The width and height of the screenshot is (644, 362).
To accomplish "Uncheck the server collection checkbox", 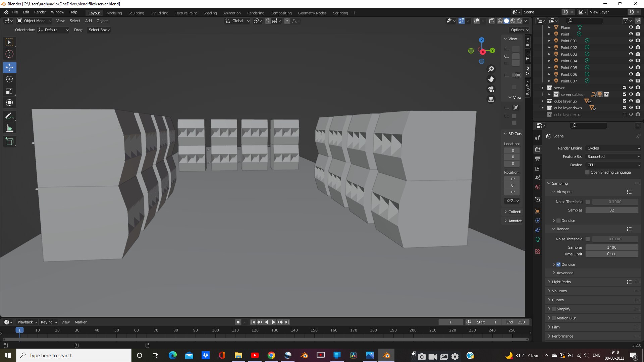I will coord(624,88).
